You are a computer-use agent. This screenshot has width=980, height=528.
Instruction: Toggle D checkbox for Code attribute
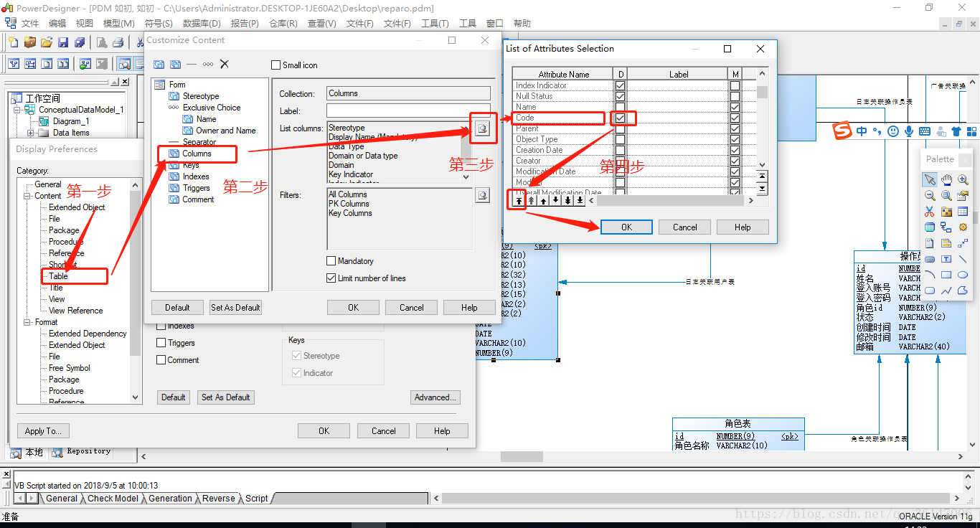pos(620,118)
